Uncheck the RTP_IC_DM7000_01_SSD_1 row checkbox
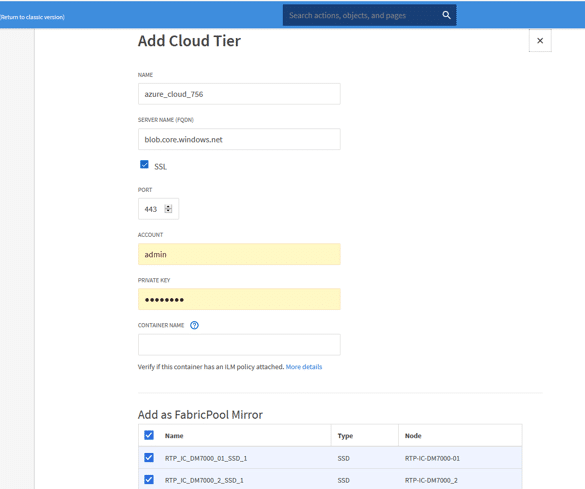This screenshot has width=585, height=489. [149, 457]
